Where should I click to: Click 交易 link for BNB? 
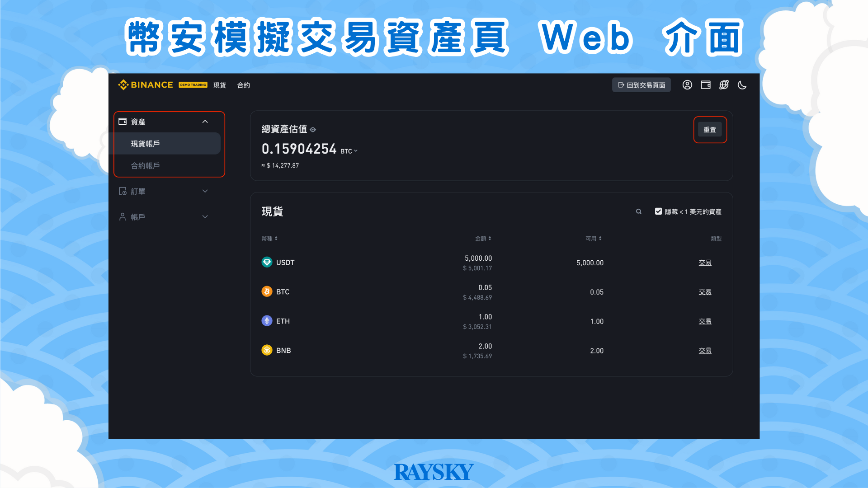tap(705, 351)
